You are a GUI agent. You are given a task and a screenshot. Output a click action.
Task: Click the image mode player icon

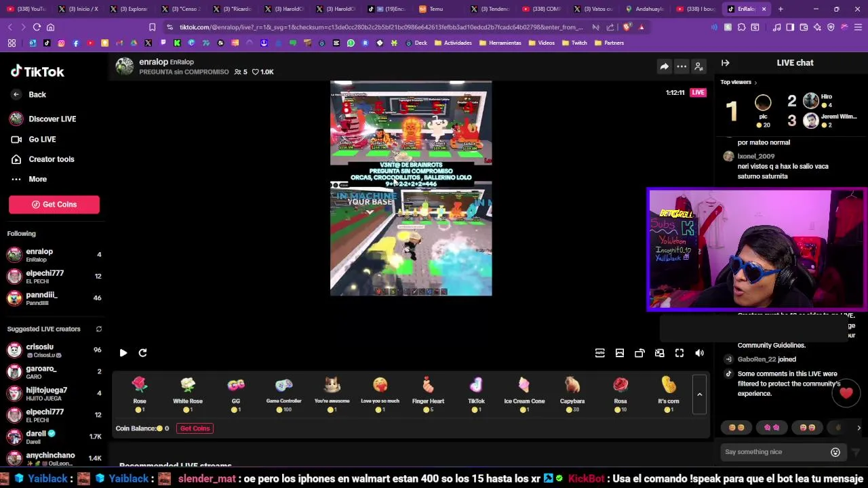pyautogui.click(x=619, y=352)
